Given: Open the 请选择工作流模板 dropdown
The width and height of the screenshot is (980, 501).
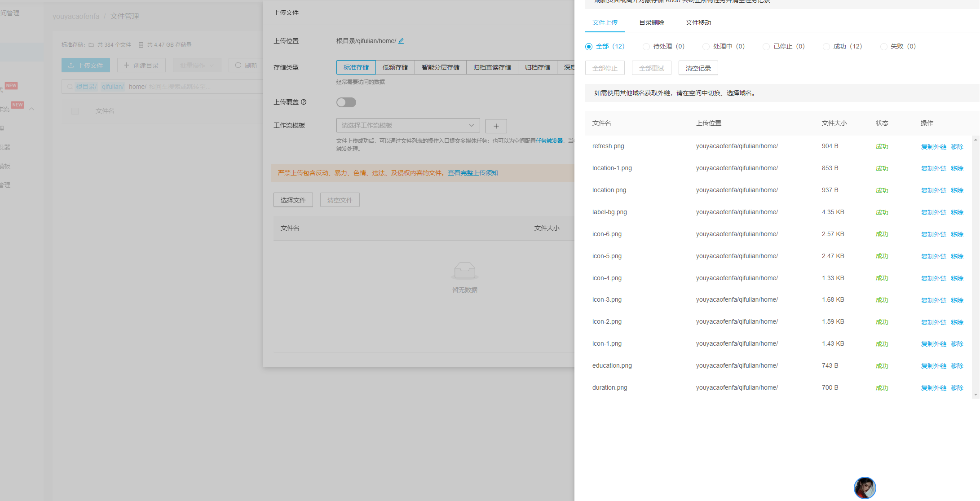Looking at the screenshot, I should (x=407, y=125).
